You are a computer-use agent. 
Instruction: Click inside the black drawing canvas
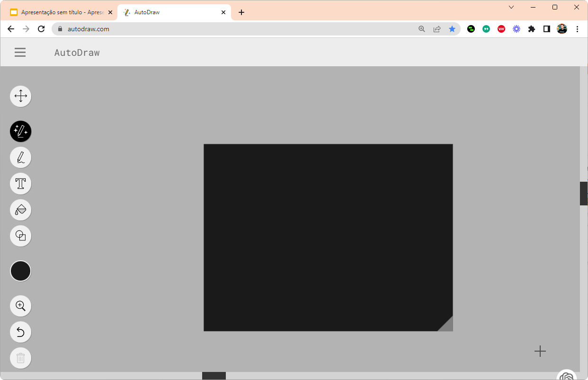[x=328, y=238]
